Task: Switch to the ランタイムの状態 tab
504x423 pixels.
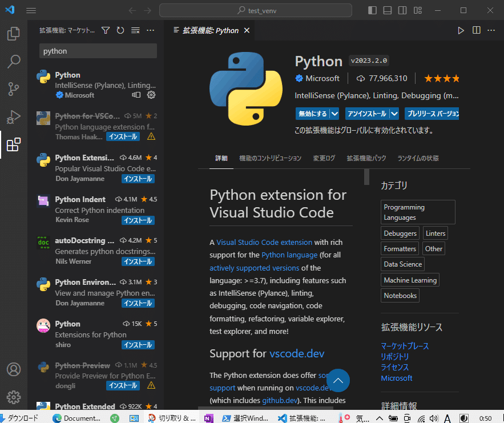Action: pyautogui.click(x=418, y=158)
